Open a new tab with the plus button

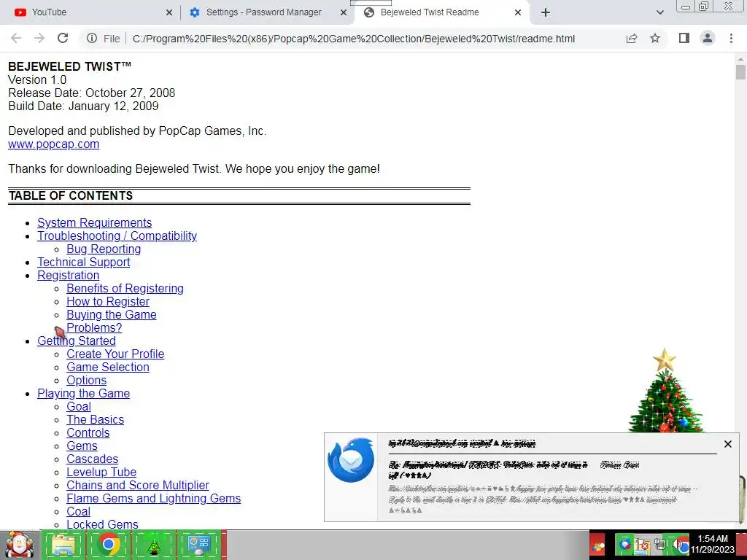546,12
